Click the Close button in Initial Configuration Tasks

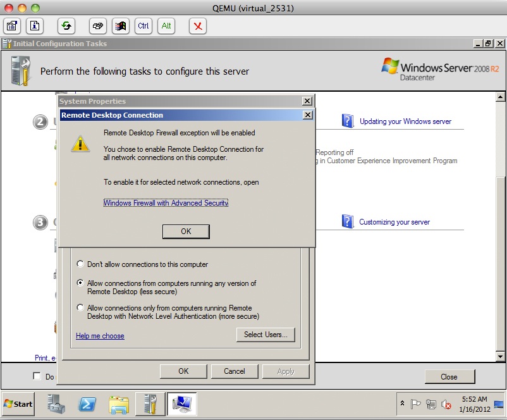[x=449, y=376]
